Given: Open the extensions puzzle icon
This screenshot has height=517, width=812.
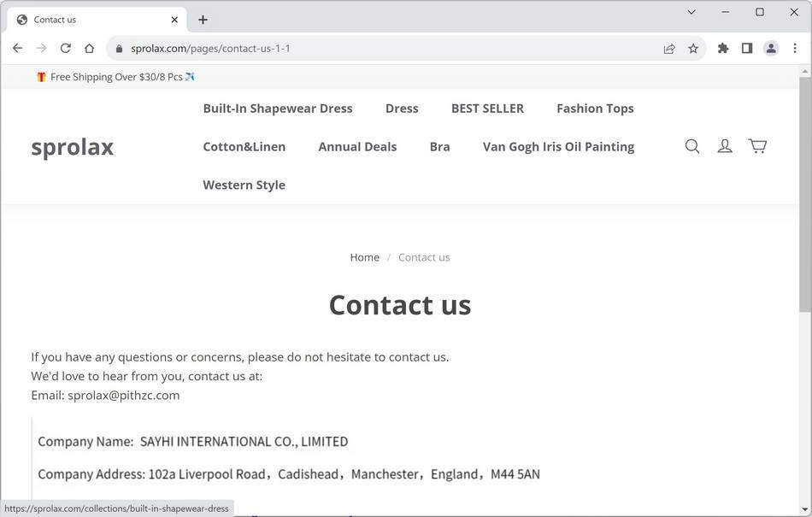Looking at the screenshot, I should click(x=723, y=48).
